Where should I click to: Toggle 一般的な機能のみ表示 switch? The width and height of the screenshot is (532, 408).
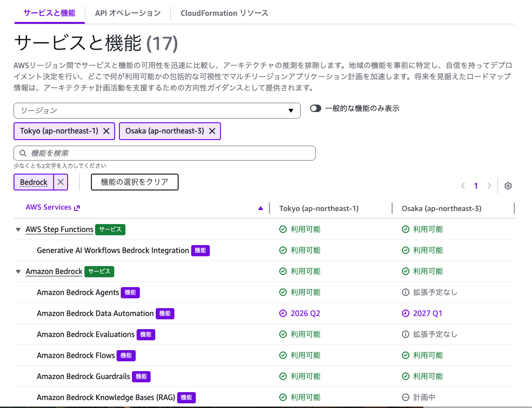tap(316, 108)
